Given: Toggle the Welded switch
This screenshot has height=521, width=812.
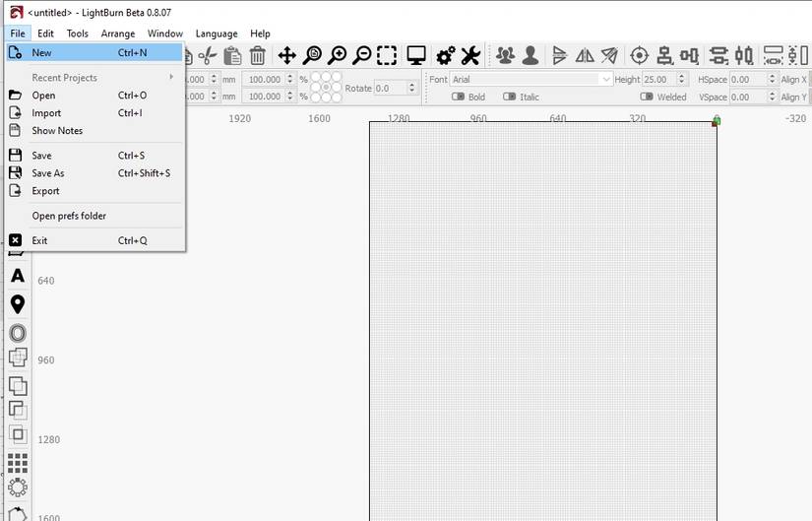Looking at the screenshot, I should (647, 97).
